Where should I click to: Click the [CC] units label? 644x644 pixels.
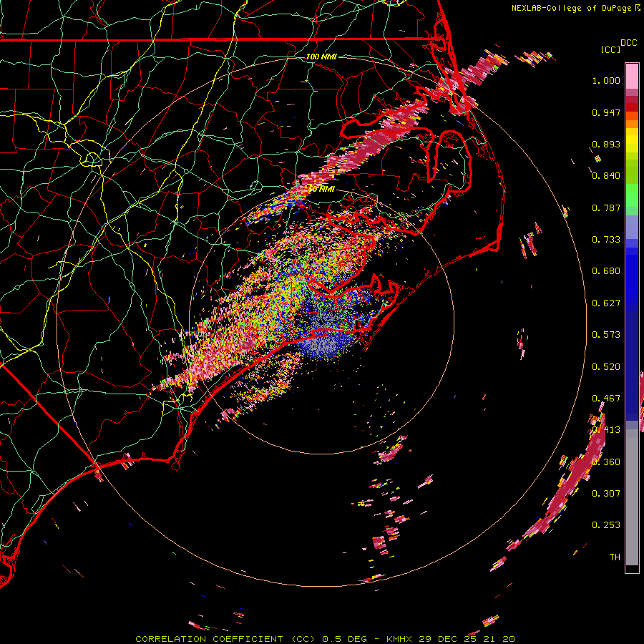coord(610,49)
